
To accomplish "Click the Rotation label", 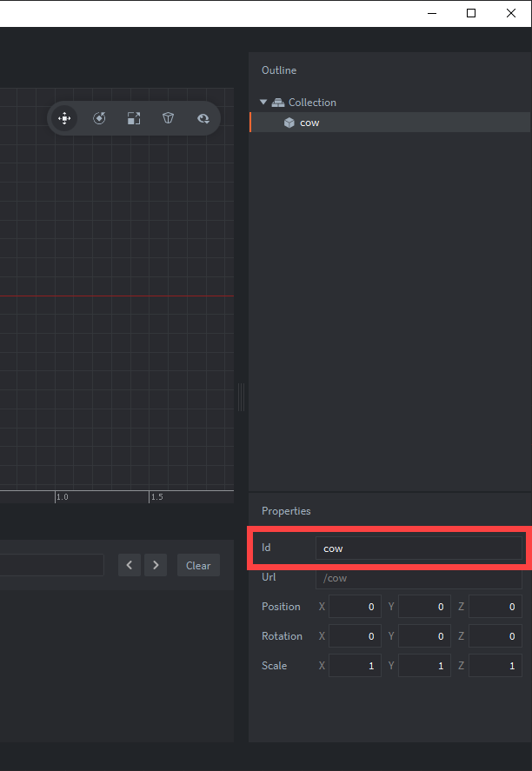I will pyautogui.click(x=282, y=636).
